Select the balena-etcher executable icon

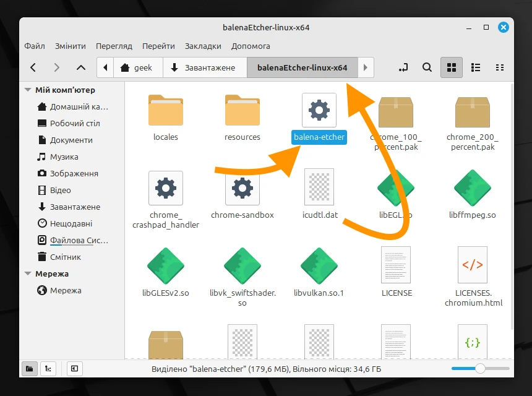coord(319,110)
